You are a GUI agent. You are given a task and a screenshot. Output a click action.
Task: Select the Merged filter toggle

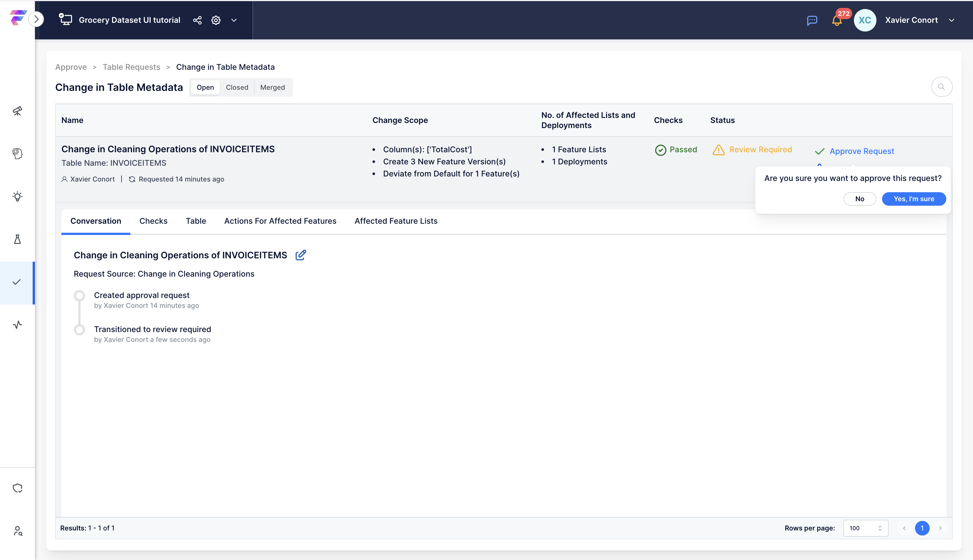pyautogui.click(x=273, y=87)
